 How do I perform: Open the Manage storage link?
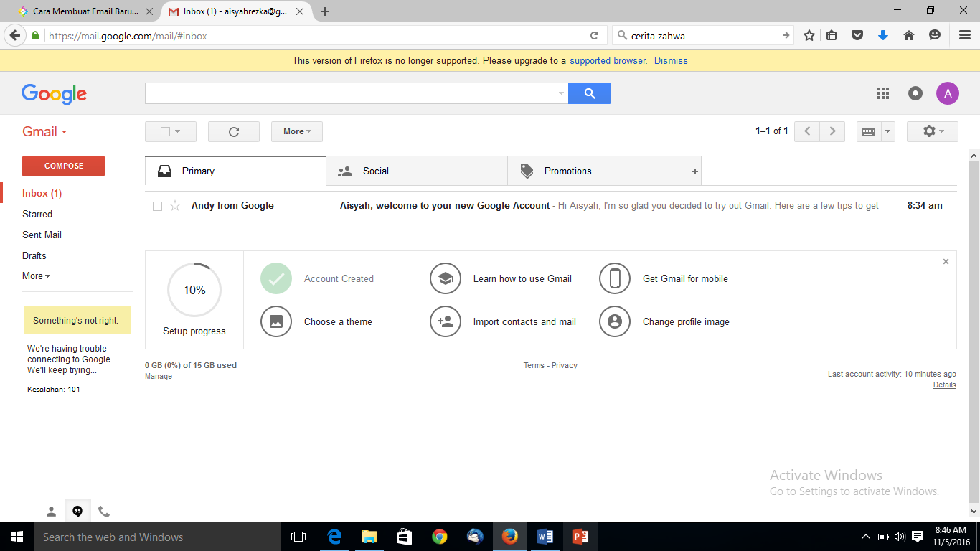tap(159, 377)
